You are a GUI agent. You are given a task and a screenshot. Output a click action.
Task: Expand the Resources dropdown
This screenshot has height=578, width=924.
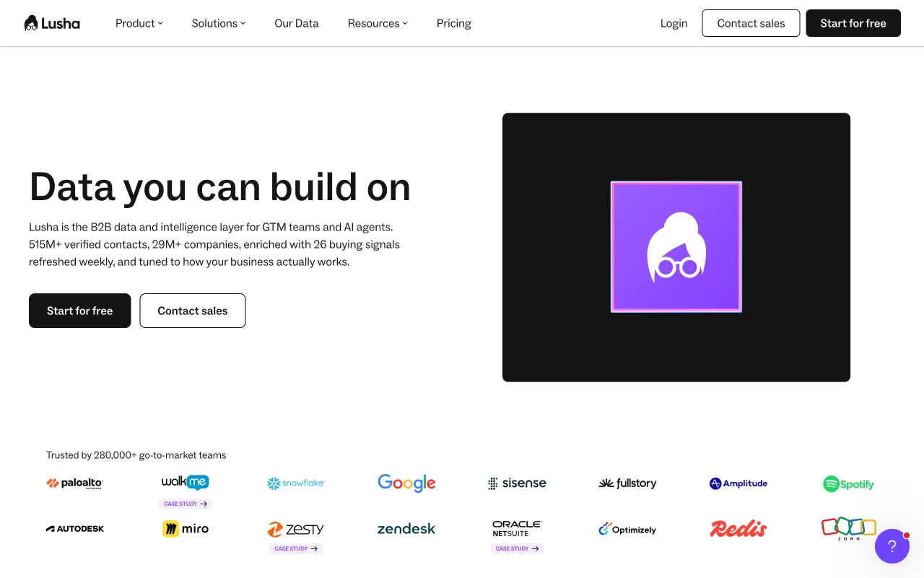click(378, 23)
